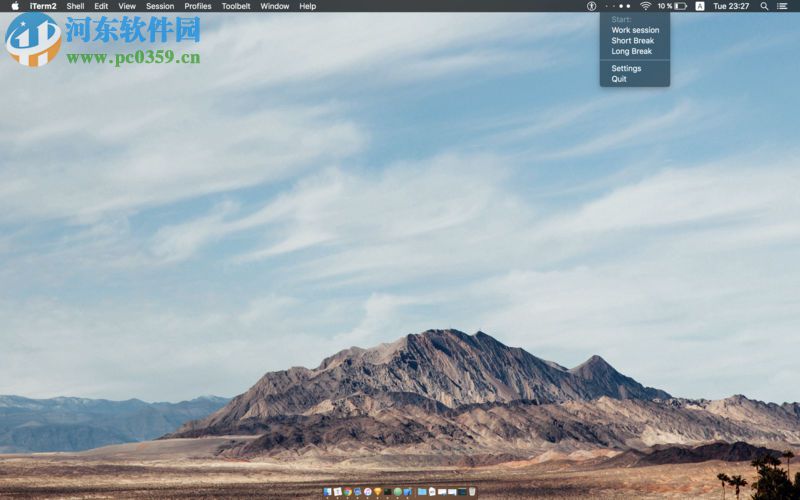
Task: Open iTunes from the Dock
Action: [x=368, y=492]
